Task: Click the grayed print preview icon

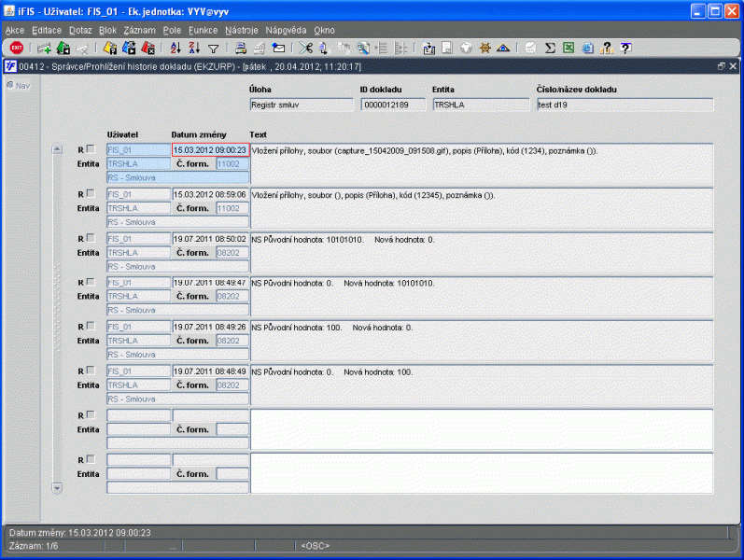Action: point(447,48)
